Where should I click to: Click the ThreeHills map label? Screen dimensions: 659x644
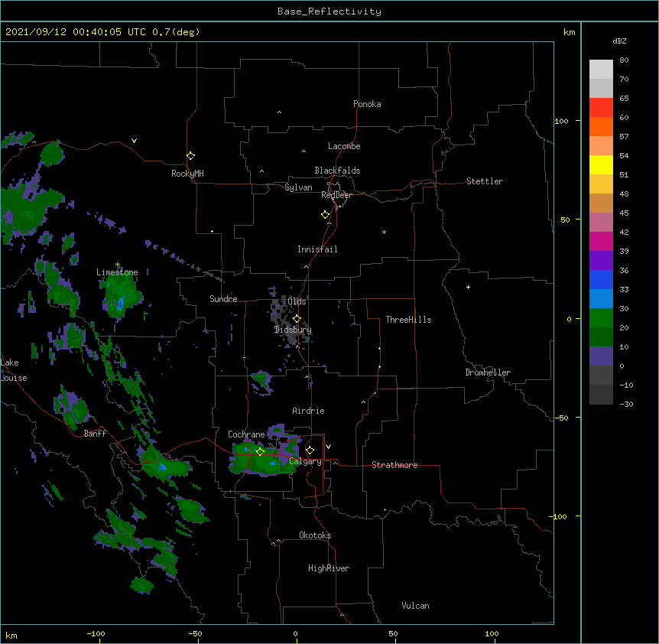408,320
